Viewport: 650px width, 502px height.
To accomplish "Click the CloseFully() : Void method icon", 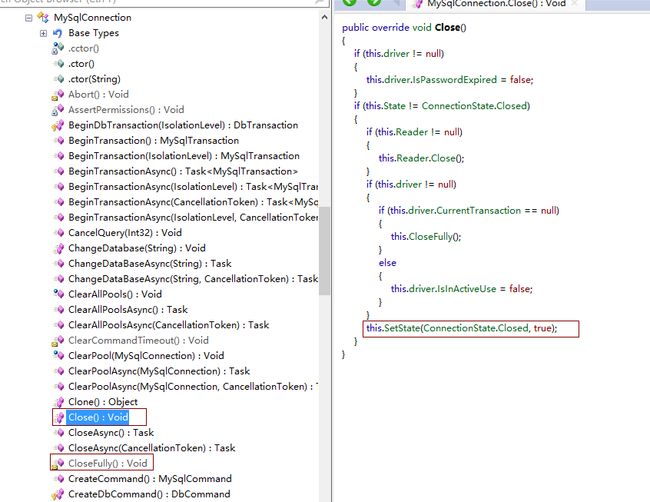I will coord(58,464).
